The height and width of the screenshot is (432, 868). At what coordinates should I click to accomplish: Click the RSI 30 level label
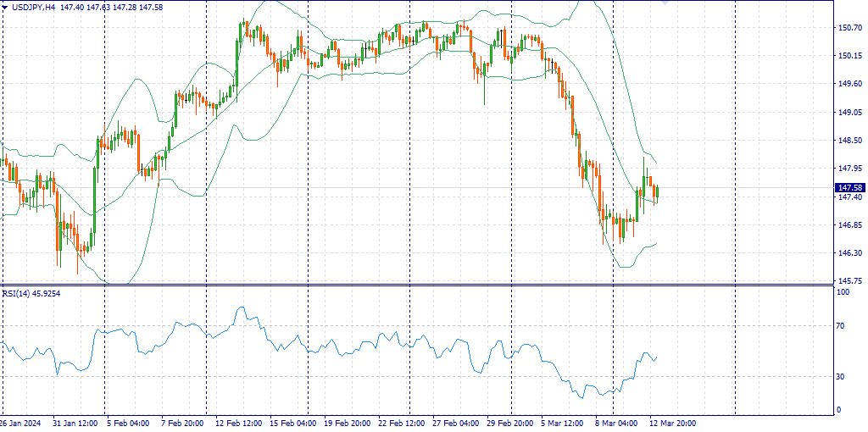pos(841,377)
